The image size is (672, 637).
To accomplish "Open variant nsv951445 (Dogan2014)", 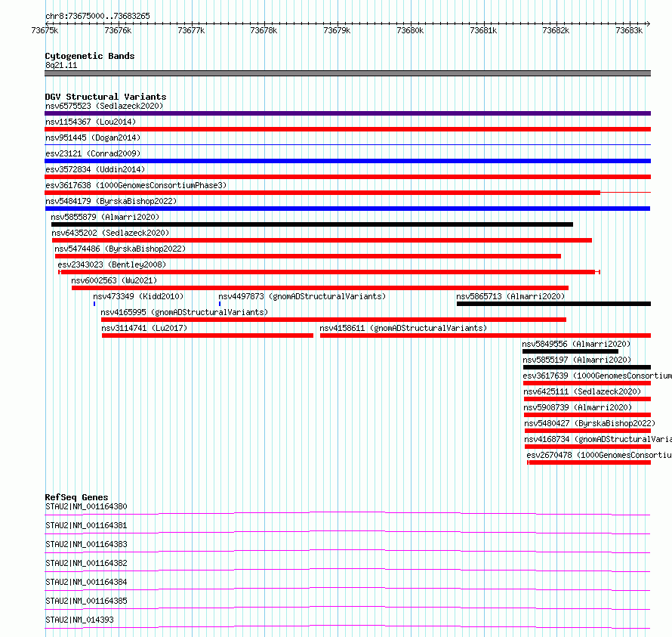I will (93, 138).
